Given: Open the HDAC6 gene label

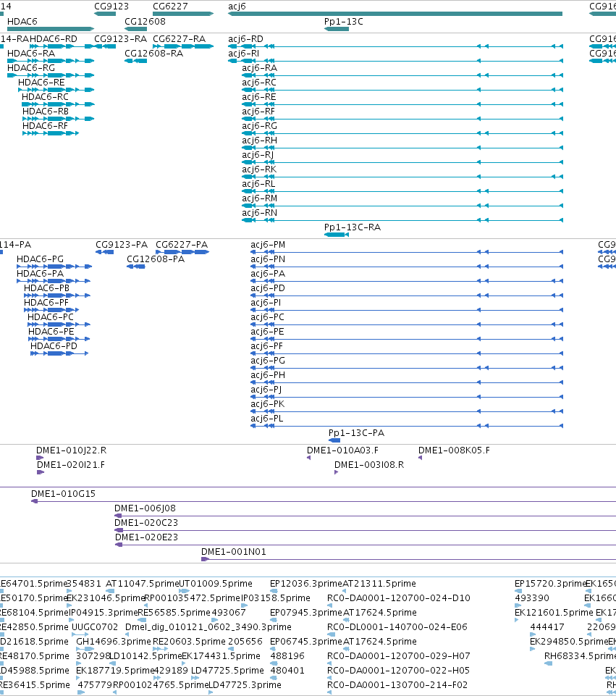Looking at the screenshot, I should (22, 21).
